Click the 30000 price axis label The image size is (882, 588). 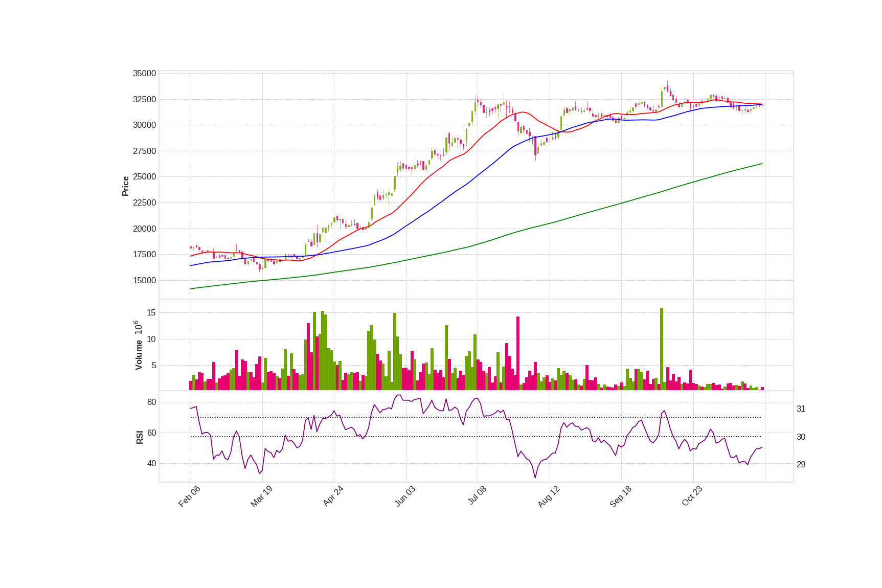[145, 125]
